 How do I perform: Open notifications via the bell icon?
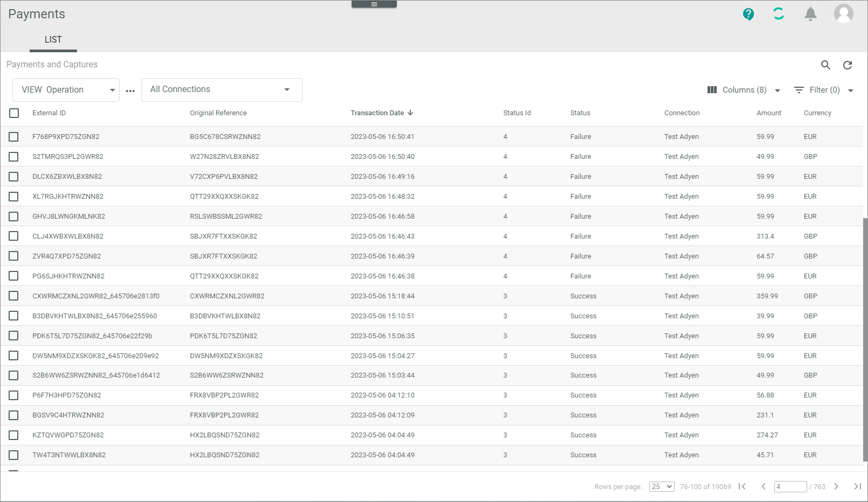pyautogui.click(x=810, y=14)
